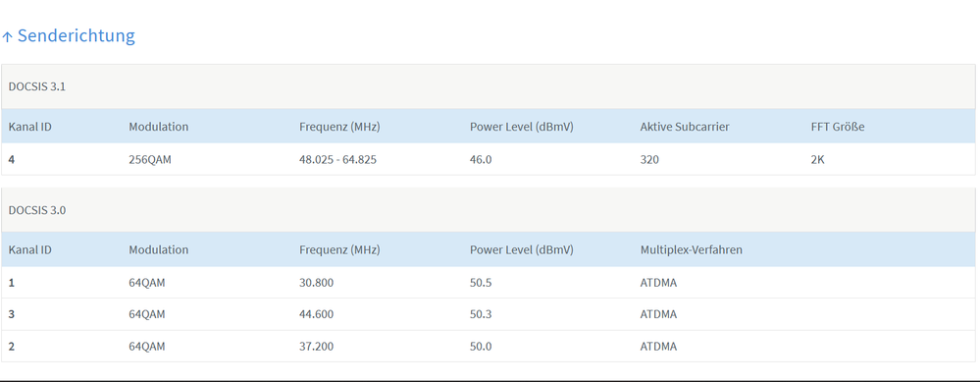Viewport: 980px width, 382px height.
Task: Select ATDMA in the 50.0 row
Action: coord(659,346)
